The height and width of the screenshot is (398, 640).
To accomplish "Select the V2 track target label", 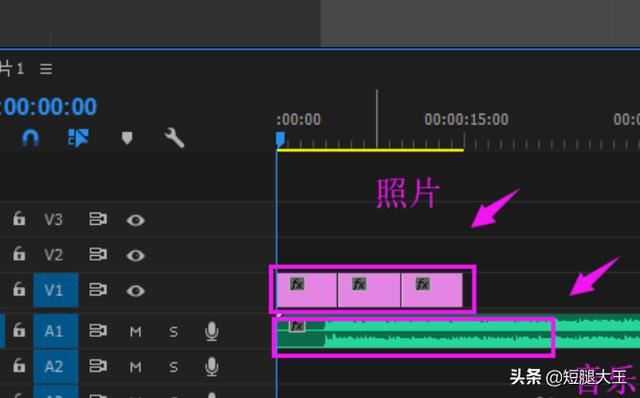I will coord(53,255).
